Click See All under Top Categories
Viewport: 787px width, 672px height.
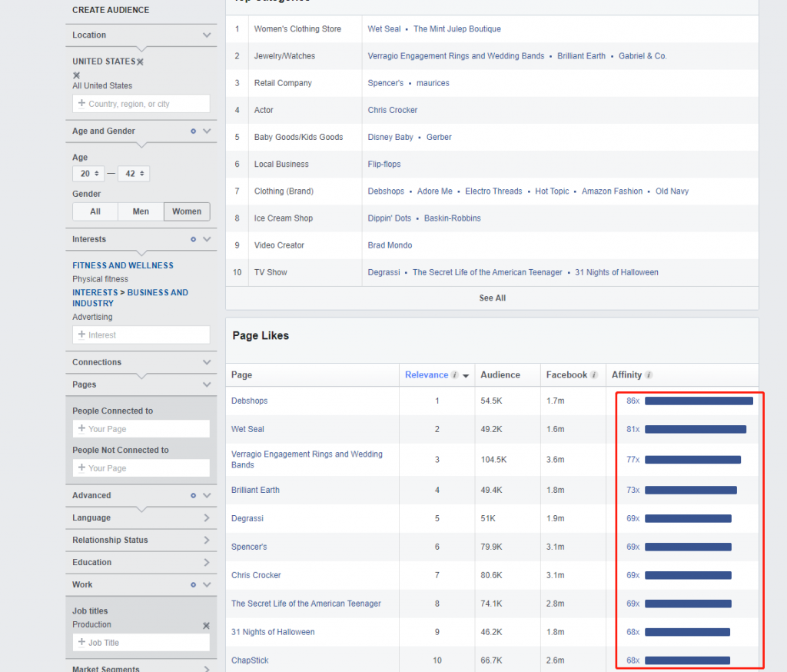pos(493,298)
